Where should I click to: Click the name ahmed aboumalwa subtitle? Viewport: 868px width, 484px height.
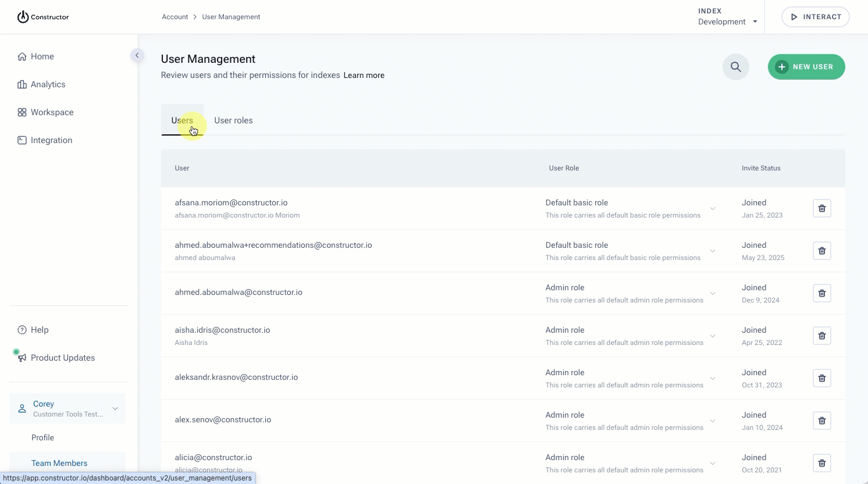point(205,258)
